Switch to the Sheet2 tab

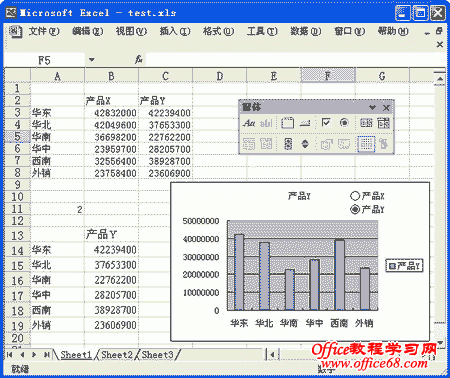[117, 355]
